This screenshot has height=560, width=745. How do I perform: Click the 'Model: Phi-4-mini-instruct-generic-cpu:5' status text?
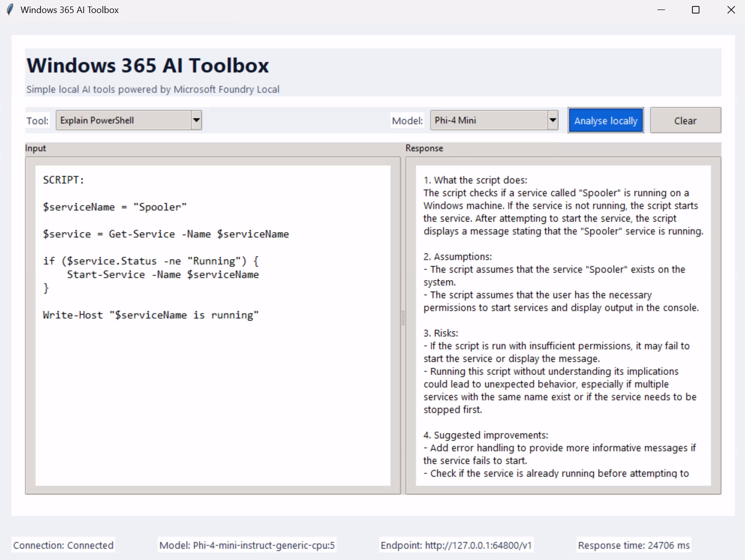[247, 545]
